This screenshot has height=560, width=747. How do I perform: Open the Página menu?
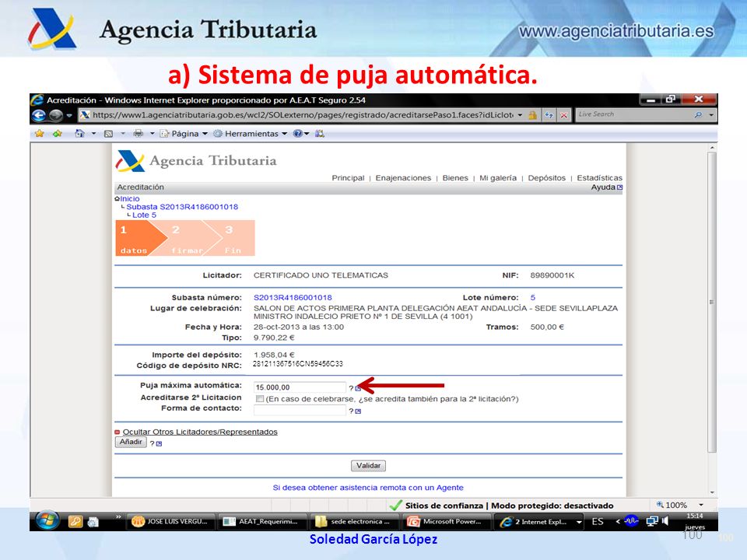184,134
